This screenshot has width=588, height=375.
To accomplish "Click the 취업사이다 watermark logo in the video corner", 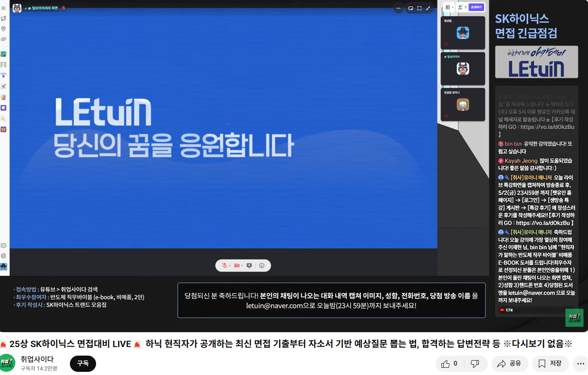I will [574, 318].
